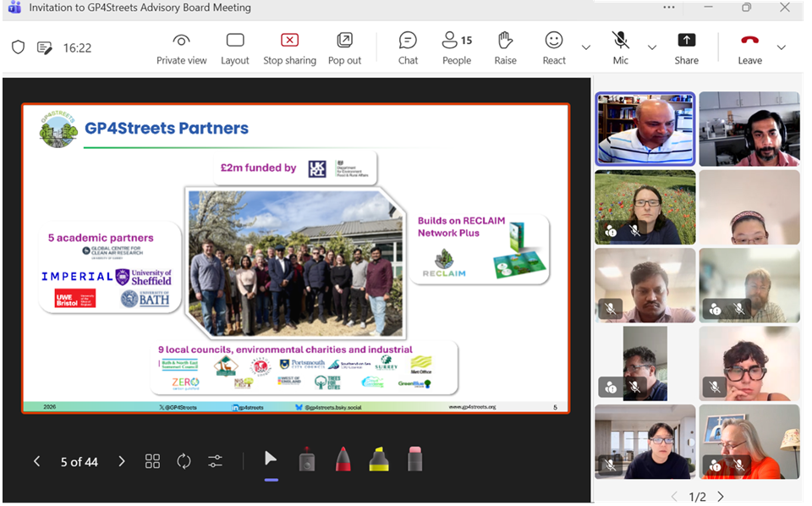
Task: Go to next page of participant videos
Action: pos(721,496)
